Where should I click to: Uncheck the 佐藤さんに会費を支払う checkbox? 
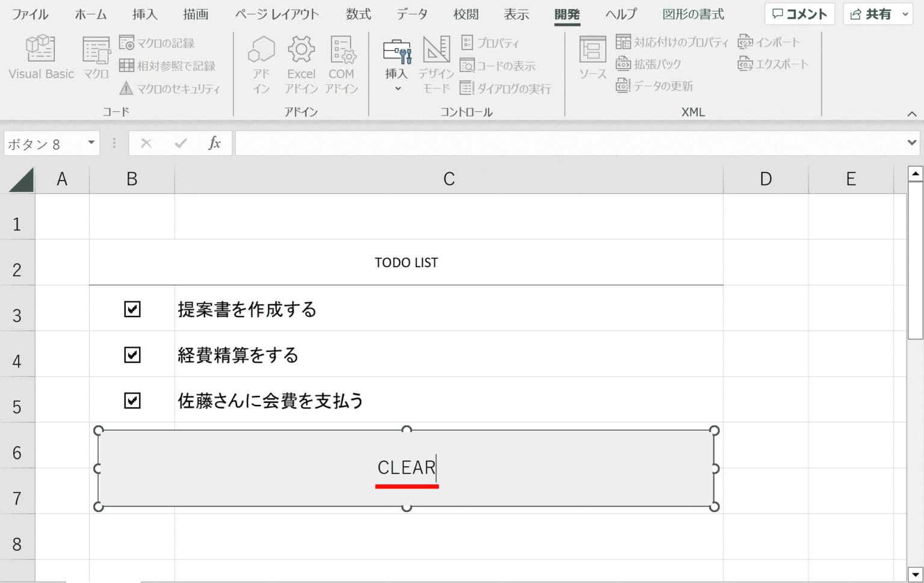coord(132,401)
